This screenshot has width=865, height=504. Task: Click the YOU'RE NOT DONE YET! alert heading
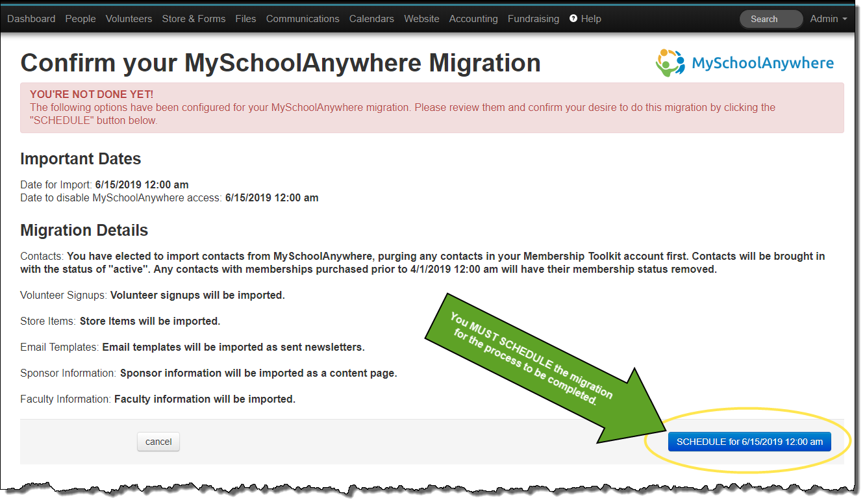pos(92,95)
